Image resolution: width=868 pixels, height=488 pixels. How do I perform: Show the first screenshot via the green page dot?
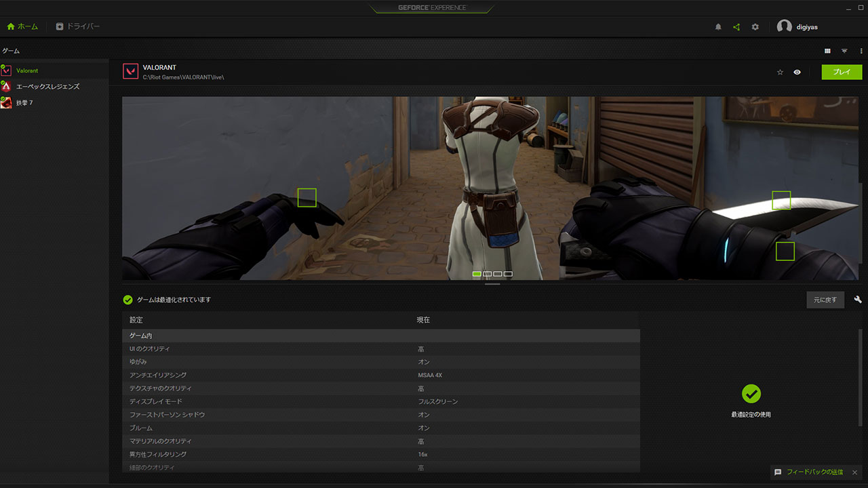tap(477, 274)
